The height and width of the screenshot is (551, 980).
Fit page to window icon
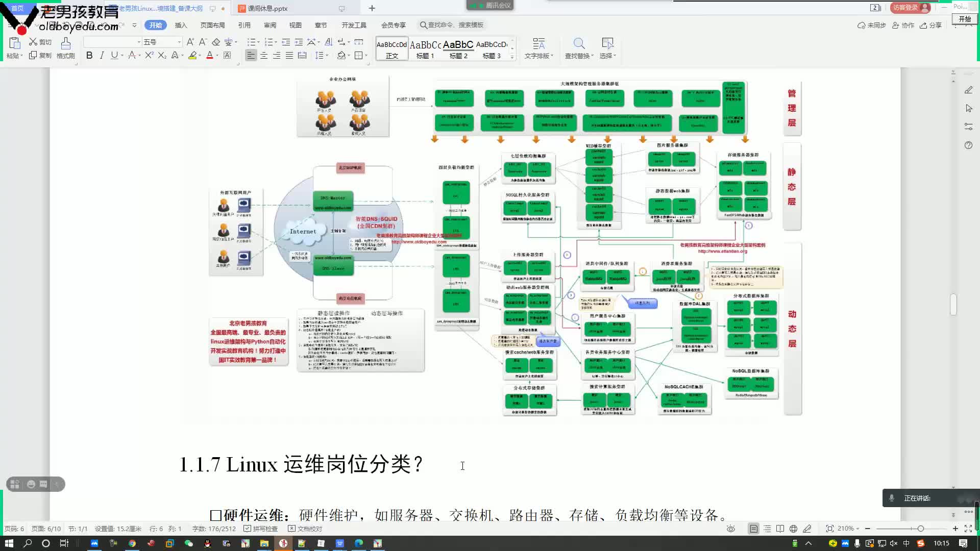tap(830, 529)
